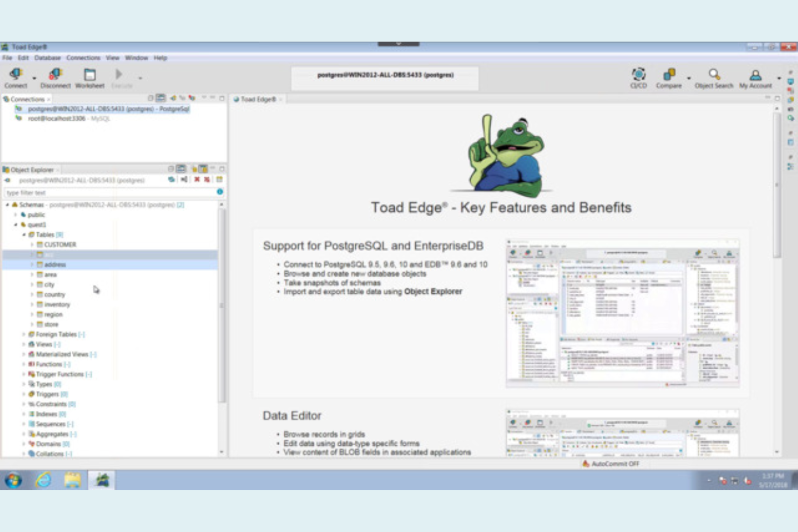Click collapse-all icon in Connections panel header
798x532 pixels.
click(150, 98)
